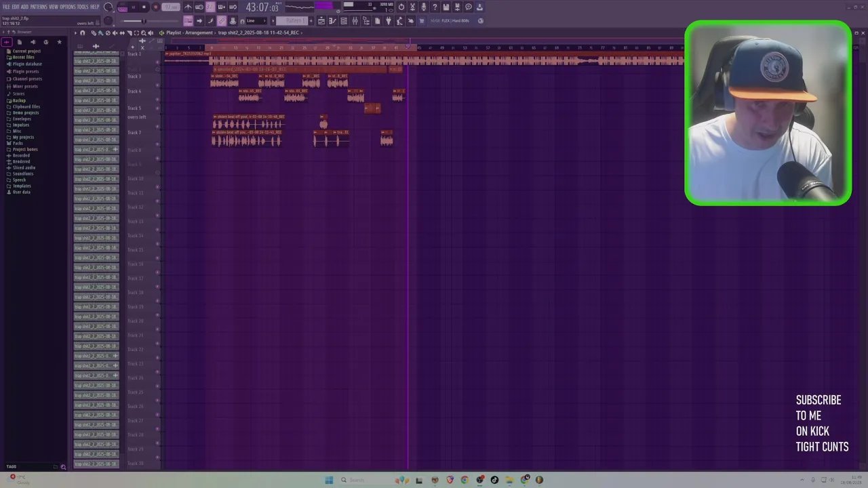
Task: Switch to browser favorites star tab
Action: (x=59, y=42)
